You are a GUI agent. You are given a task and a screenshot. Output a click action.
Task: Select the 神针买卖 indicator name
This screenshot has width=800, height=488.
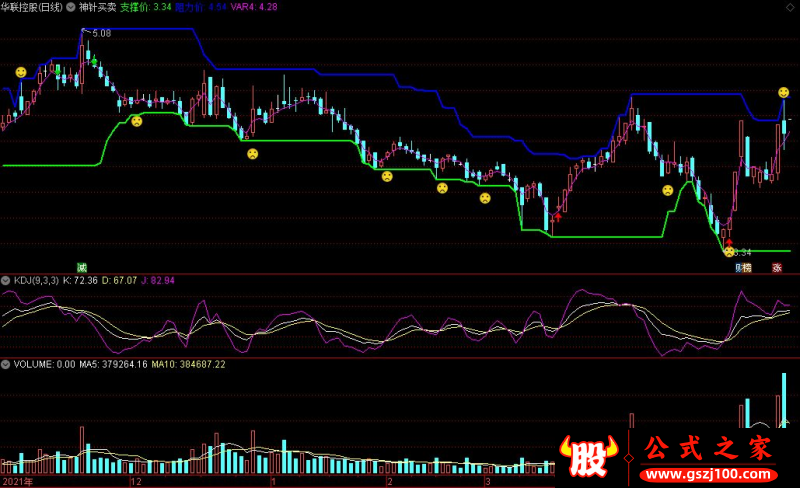97,7
